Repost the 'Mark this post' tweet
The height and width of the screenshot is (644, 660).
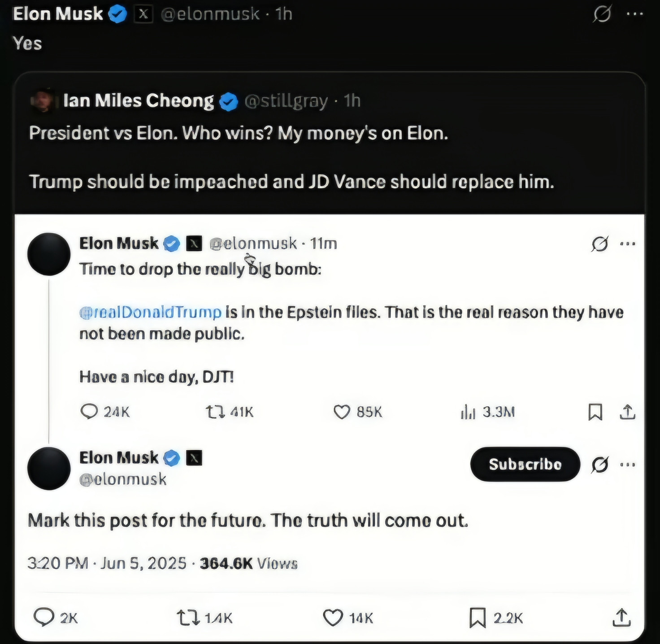(x=188, y=618)
